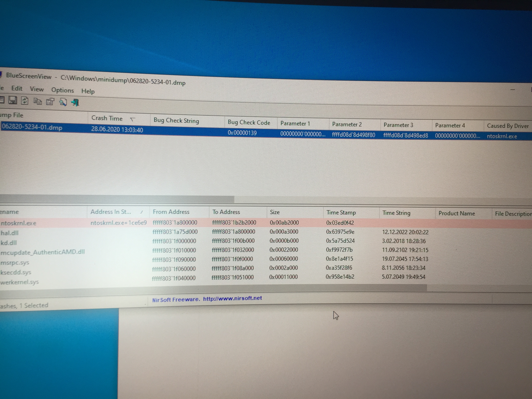Sort by Crash Time column header
Viewport: 532px width, 399px height.
[107, 118]
